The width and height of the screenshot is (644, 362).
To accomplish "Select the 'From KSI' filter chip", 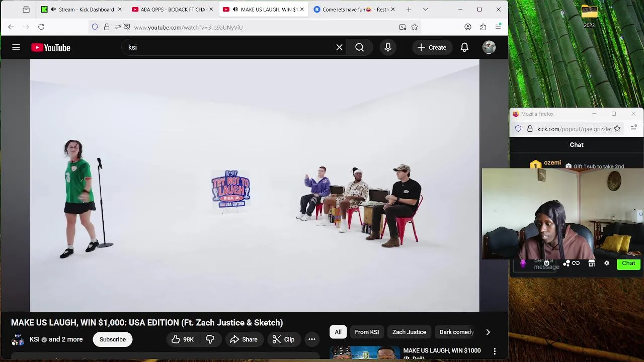I will click(x=367, y=332).
